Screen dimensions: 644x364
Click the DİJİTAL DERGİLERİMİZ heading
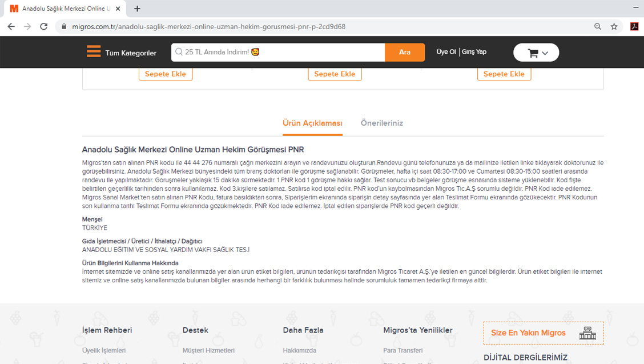point(526,357)
